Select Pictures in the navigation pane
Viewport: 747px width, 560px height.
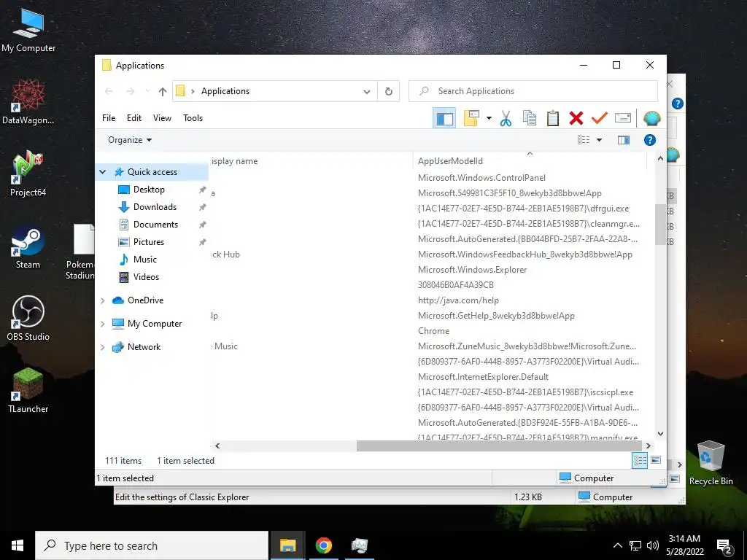coord(149,242)
